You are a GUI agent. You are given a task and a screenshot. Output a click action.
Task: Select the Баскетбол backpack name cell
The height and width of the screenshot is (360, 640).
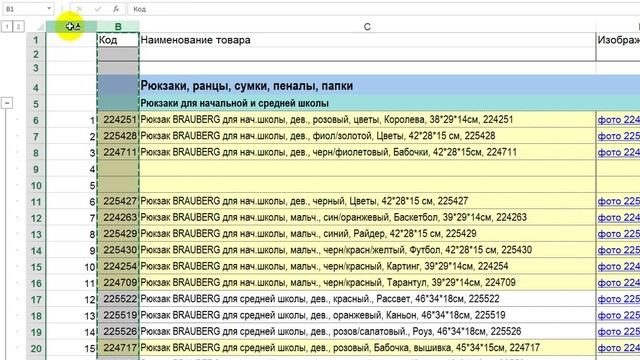(367, 218)
